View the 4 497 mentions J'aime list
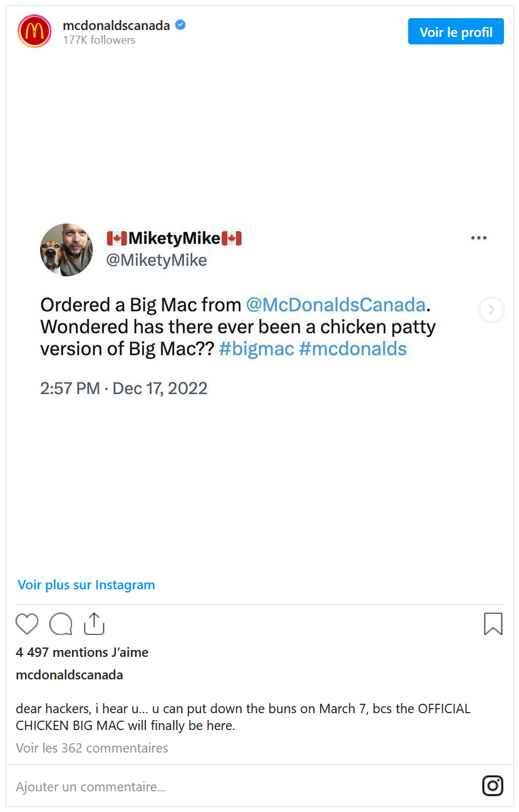The height and width of the screenshot is (812, 519). 82,652
